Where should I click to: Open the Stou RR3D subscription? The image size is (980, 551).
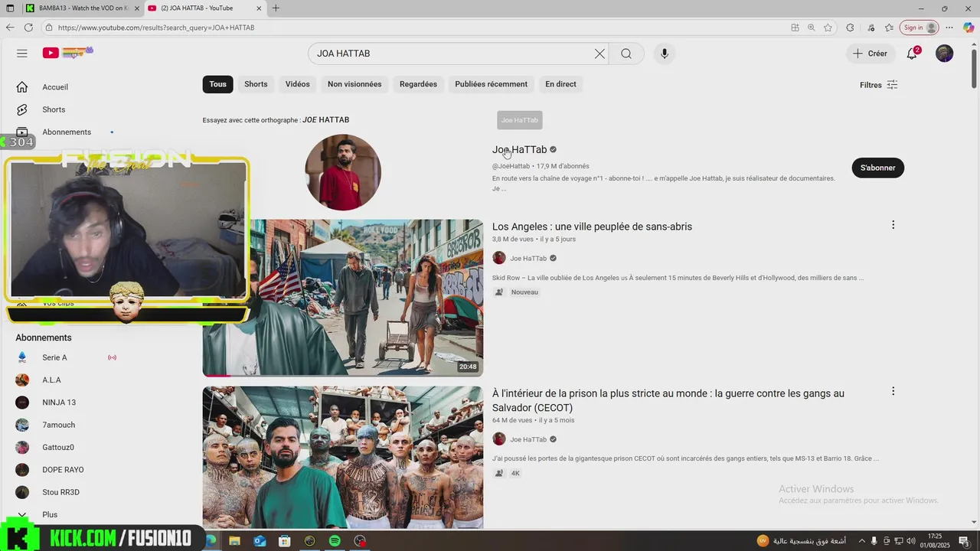pos(60,492)
